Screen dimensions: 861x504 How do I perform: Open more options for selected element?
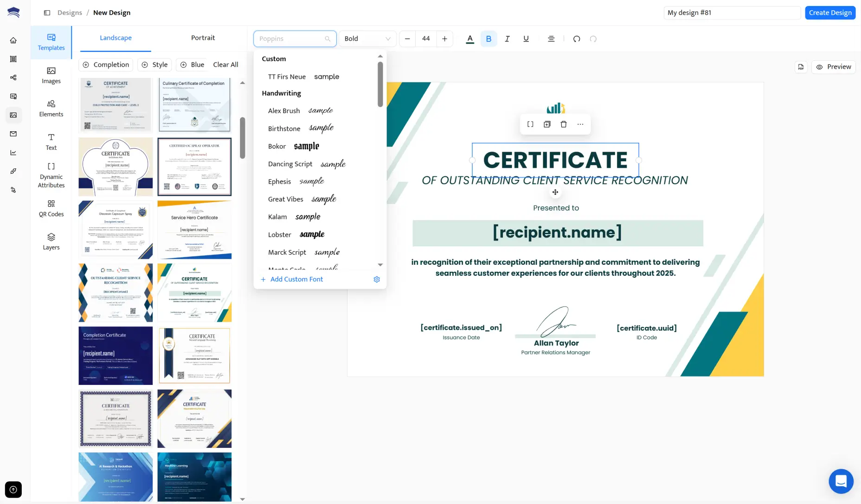[x=580, y=124]
